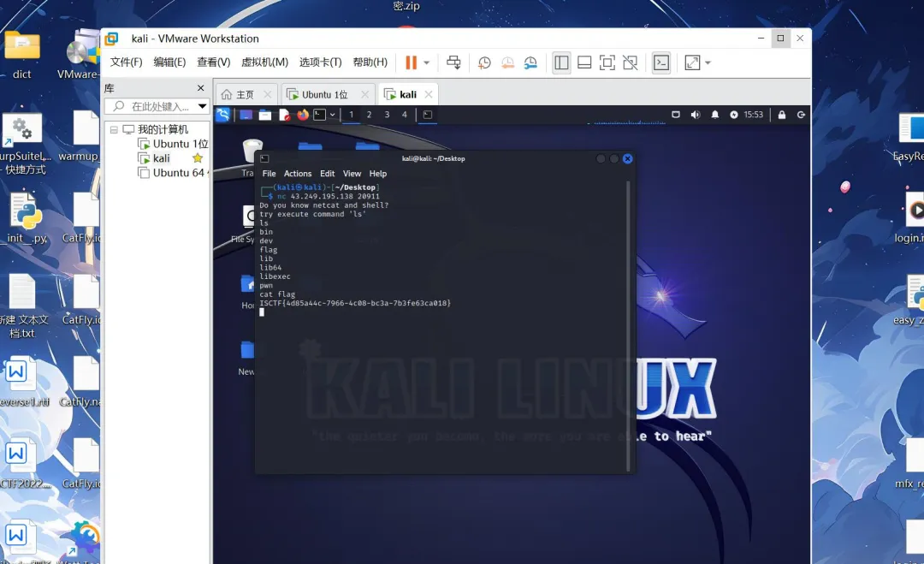Open the library search dropdown arrow

202,106
